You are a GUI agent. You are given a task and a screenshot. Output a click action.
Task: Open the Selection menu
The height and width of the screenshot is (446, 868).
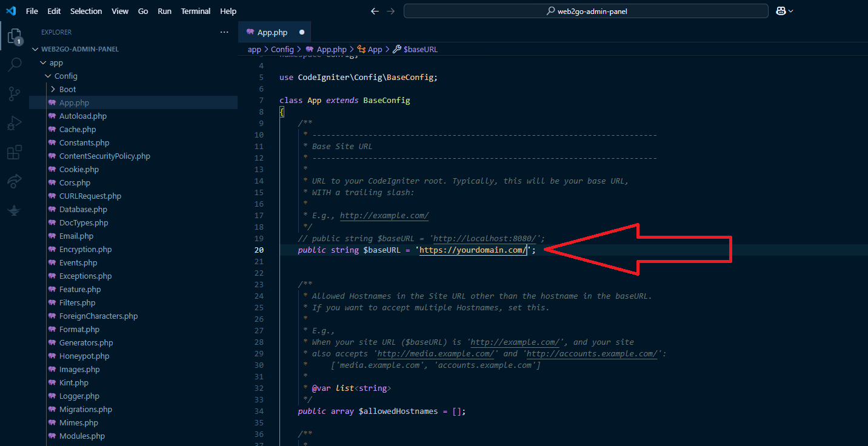point(86,11)
